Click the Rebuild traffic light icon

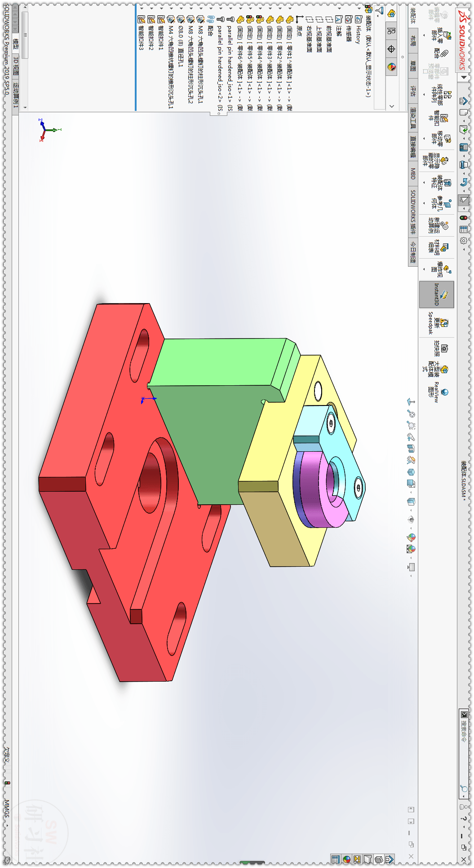[x=464, y=218]
